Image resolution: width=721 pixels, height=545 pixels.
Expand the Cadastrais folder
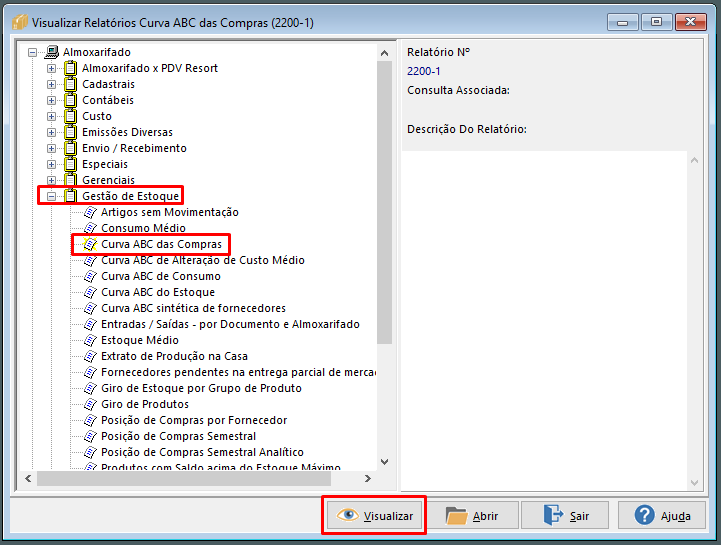[x=52, y=85]
